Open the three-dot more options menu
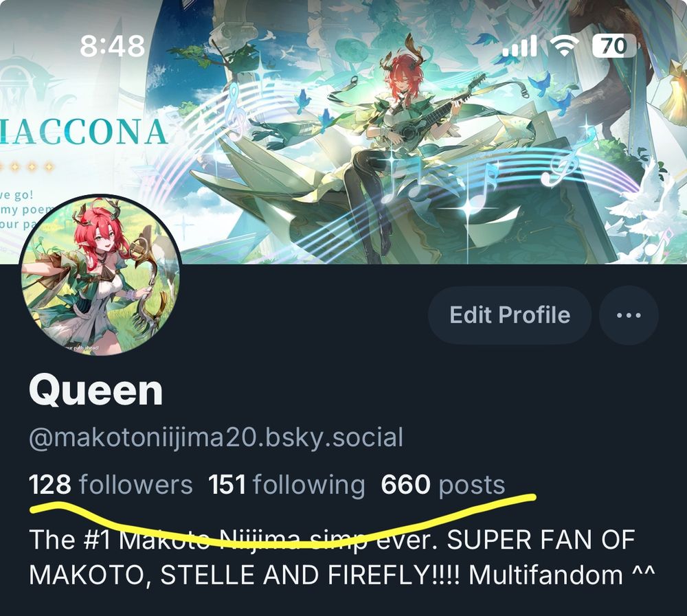 629,315
